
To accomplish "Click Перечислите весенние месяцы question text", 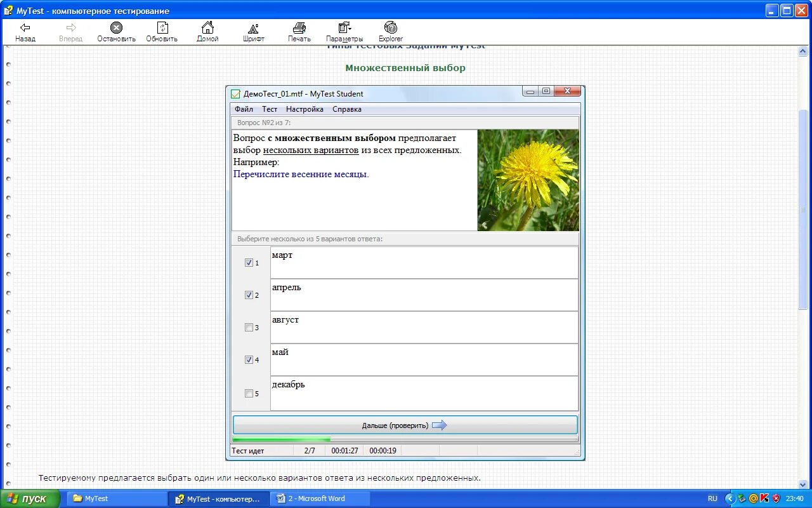I will point(301,174).
